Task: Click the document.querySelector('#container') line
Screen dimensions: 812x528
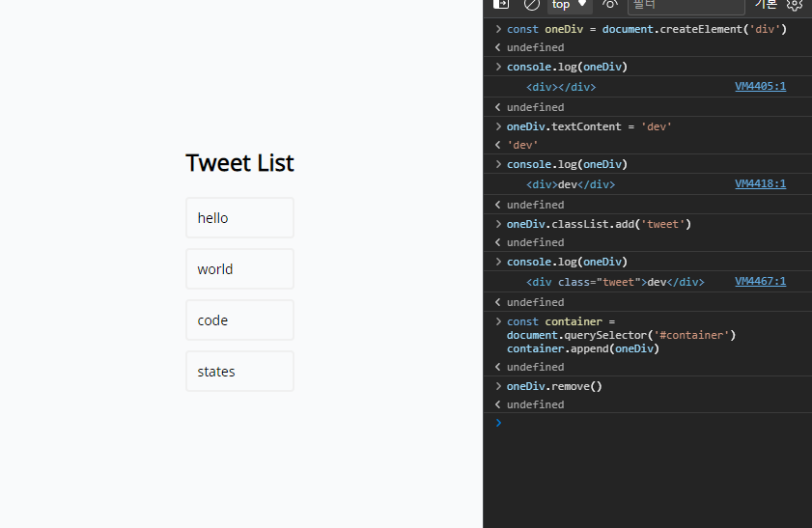Action: click(x=621, y=336)
